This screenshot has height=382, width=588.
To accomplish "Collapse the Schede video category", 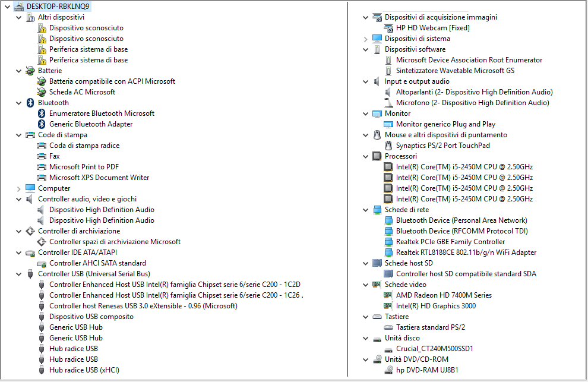I will tap(366, 285).
